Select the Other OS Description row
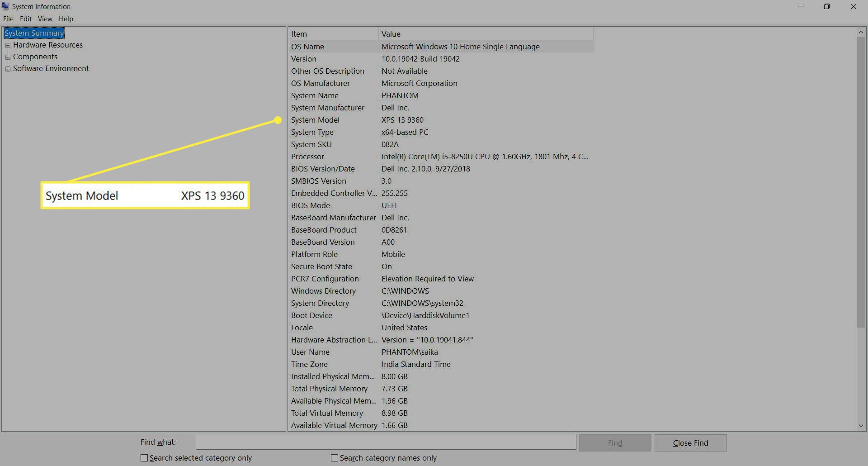The height and width of the screenshot is (466, 868). pos(441,71)
